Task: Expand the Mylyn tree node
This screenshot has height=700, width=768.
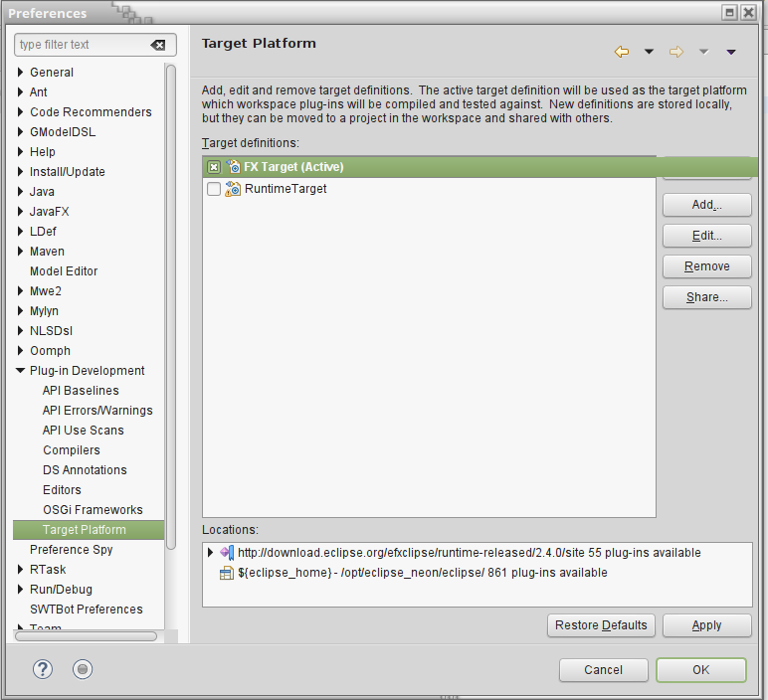Action: click(x=20, y=311)
